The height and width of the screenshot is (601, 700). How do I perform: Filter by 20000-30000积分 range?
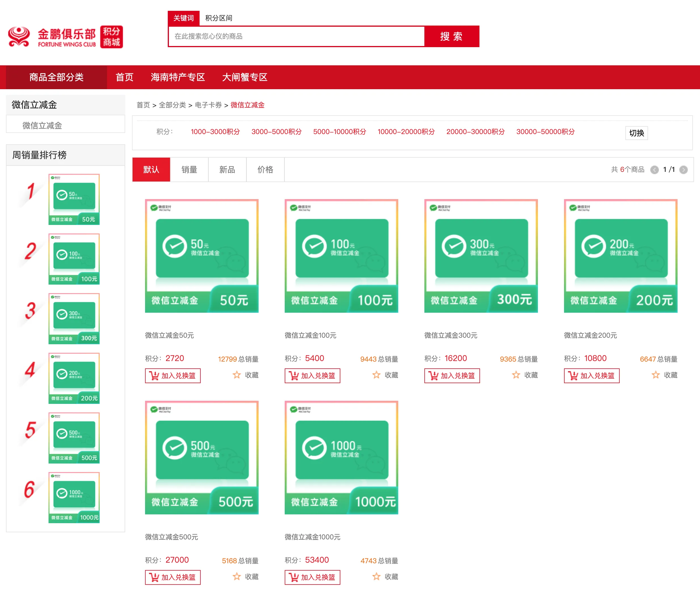pyautogui.click(x=475, y=132)
